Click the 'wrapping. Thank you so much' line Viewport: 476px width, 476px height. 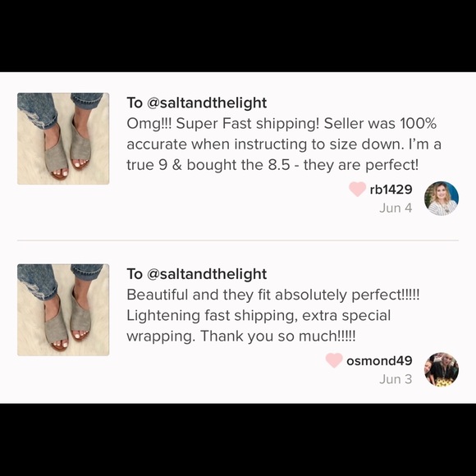pos(241,336)
